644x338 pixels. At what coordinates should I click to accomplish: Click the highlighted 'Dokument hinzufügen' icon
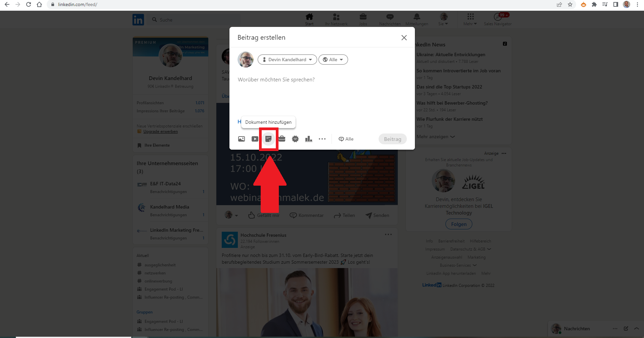269,139
